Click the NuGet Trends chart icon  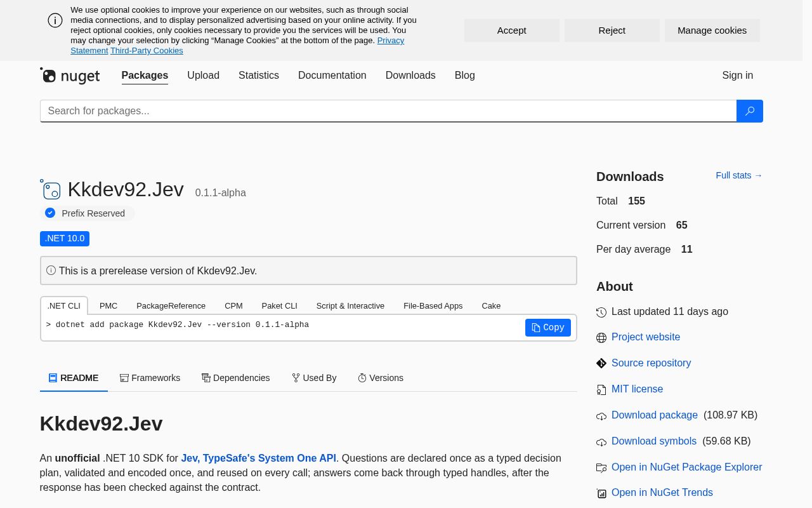601,493
